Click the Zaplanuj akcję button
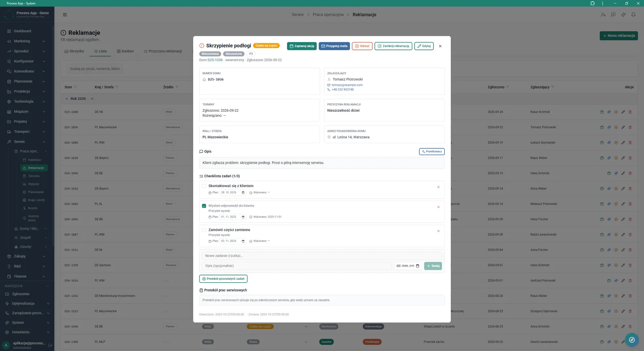Viewport: 644px width, 351px height. pyautogui.click(x=302, y=46)
